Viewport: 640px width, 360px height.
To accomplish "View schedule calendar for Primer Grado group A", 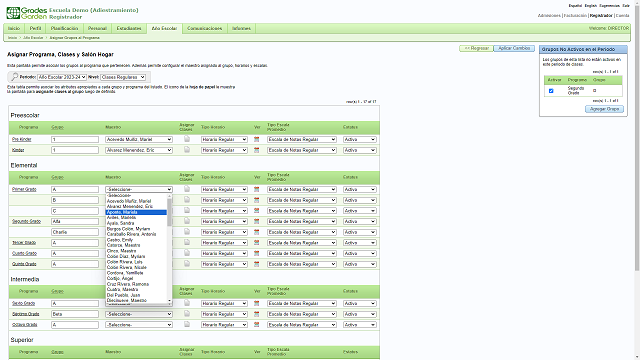I will (x=256, y=189).
